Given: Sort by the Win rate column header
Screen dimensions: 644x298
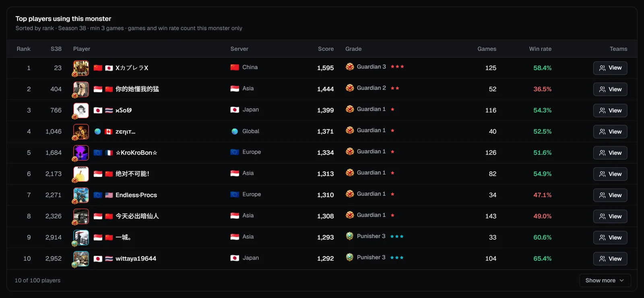Looking at the screenshot, I should click(x=540, y=49).
